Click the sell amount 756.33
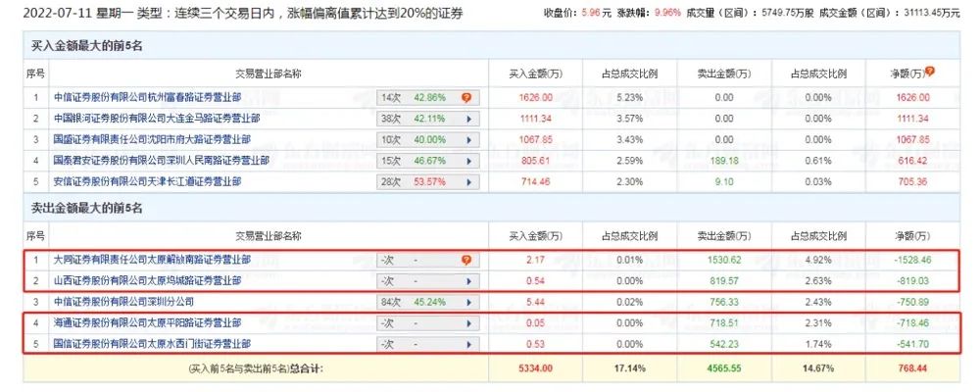Image resolution: width=980 pixels, height=392 pixels. point(724,303)
